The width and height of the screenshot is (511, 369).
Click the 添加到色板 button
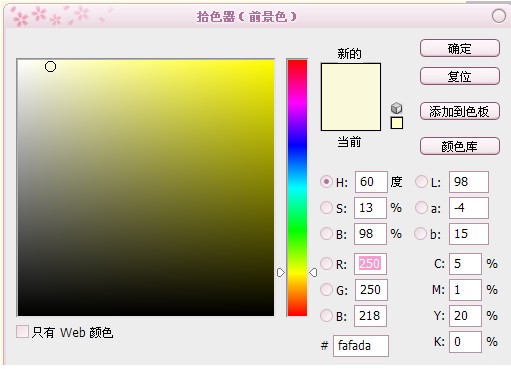point(460,111)
